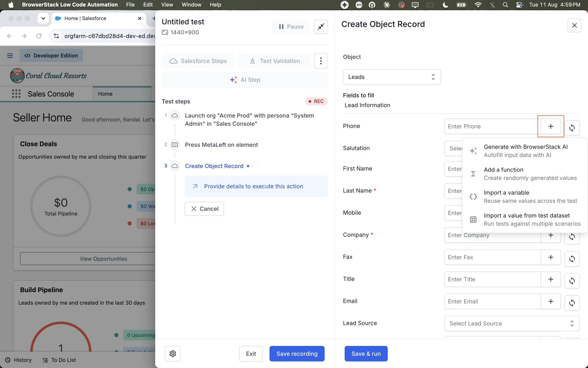Select step 2 Press MetaLeft on element

coord(221,145)
